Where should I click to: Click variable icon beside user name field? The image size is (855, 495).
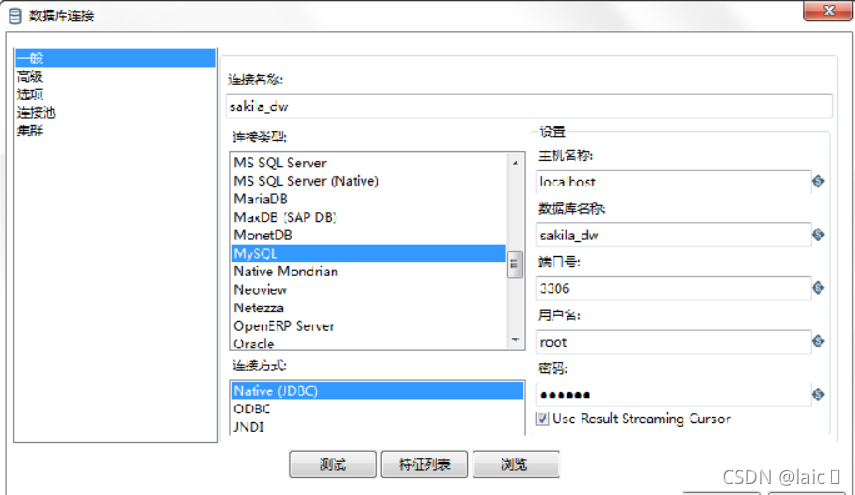(818, 341)
